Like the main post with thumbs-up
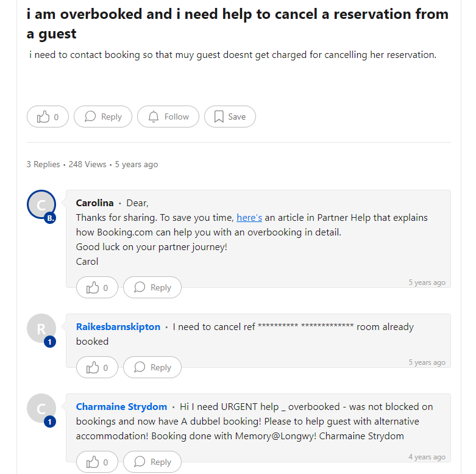The width and height of the screenshot is (476, 474). pyautogui.click(x=48, y=117)
